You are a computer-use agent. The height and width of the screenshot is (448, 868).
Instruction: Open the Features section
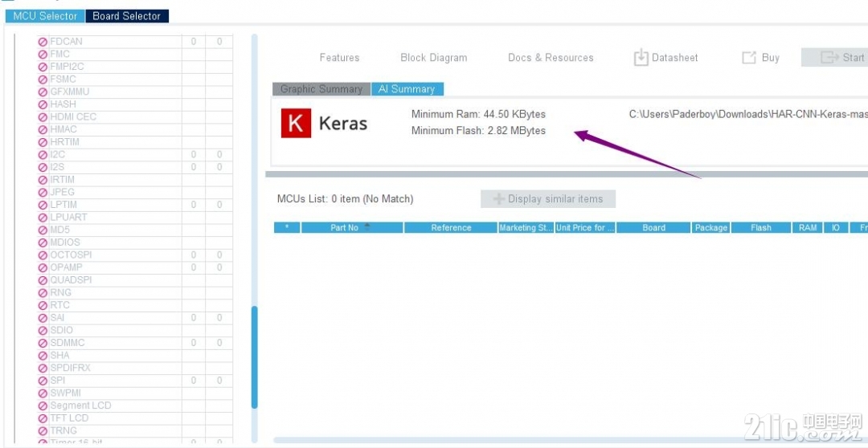339,58
